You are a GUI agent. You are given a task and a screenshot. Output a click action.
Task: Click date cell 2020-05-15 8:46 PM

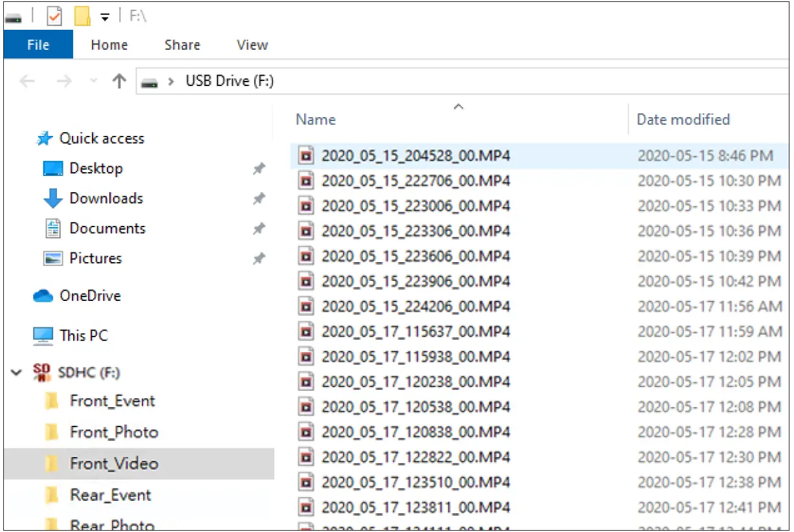point(705,155)
